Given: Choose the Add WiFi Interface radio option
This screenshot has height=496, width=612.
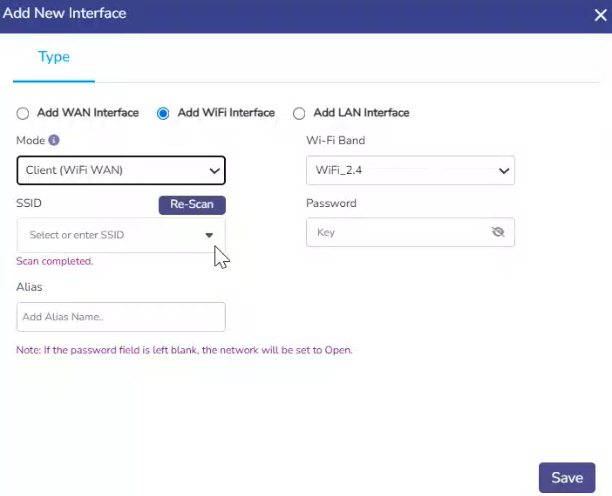Looking at the screenshot, I should pyautogui.click(x=163, y=114).
